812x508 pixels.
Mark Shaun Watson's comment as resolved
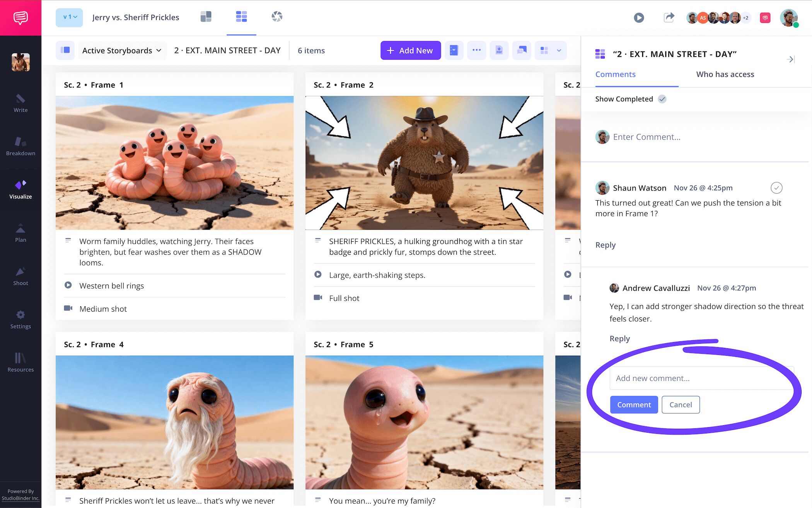coord(777,188)
